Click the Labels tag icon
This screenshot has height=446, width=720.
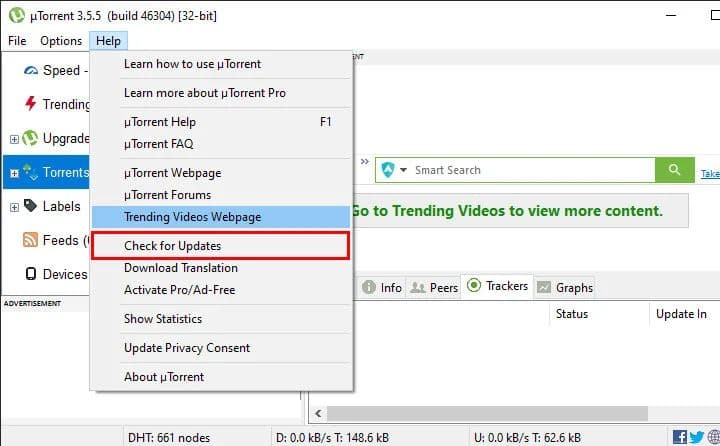(30, 205)
